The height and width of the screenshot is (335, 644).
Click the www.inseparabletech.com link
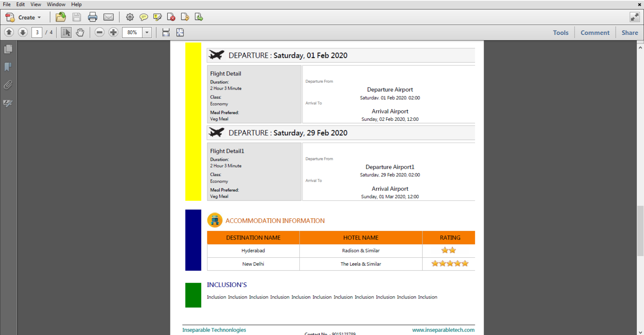tap(443, 330)
